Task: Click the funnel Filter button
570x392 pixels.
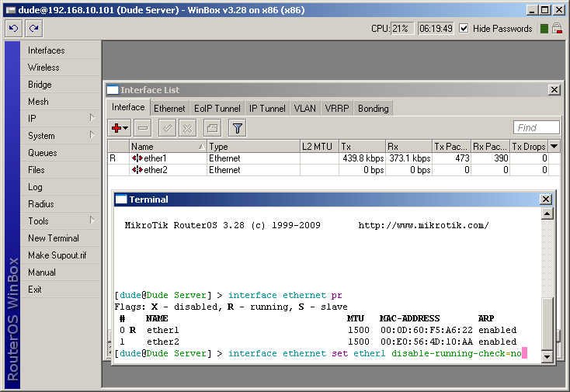Action: [x=238, y=128]
